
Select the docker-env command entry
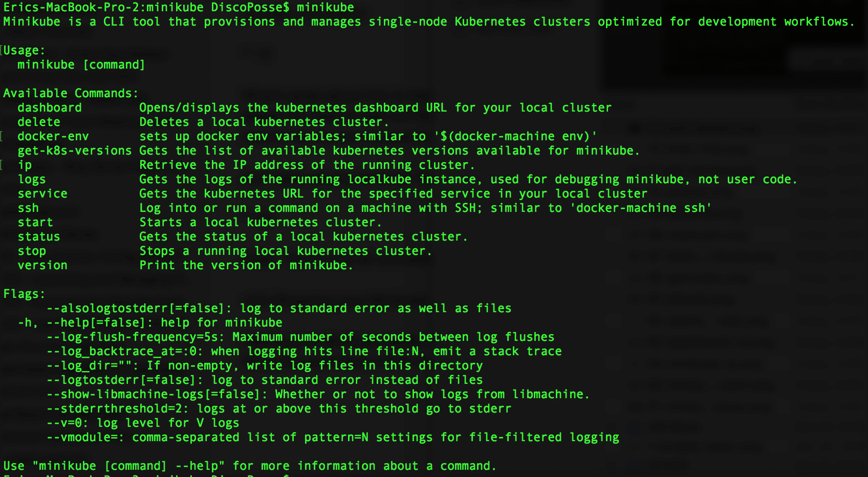pos(53,136)
